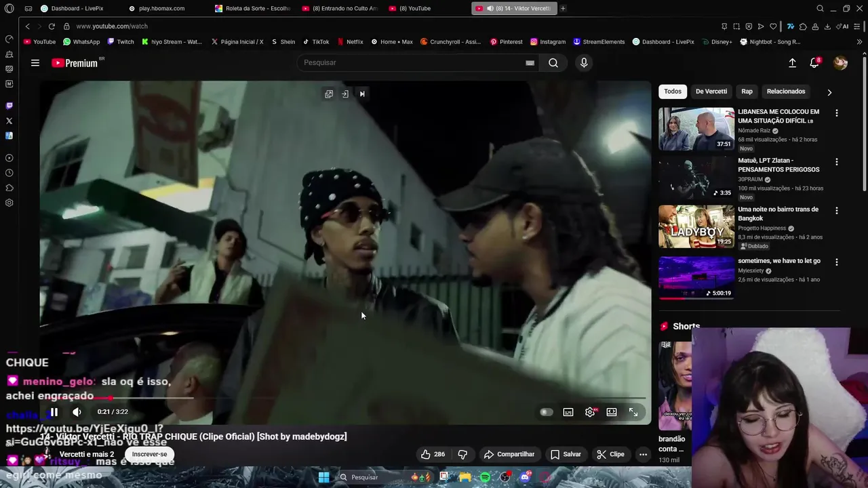The height and width of the screenshot is (488, 868).
Task: Switch to Roleta da Sorte tab
Action: tap(252, 8)
